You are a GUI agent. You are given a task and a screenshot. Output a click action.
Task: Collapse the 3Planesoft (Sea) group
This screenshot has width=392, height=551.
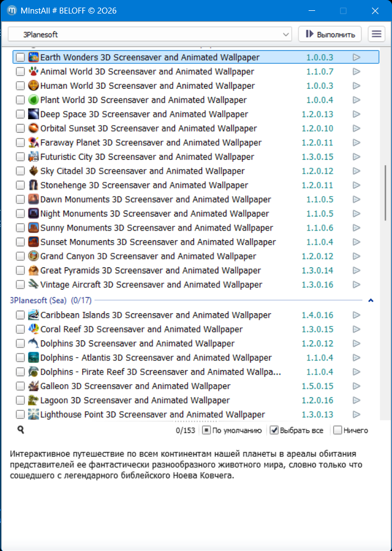click(370, 300)
